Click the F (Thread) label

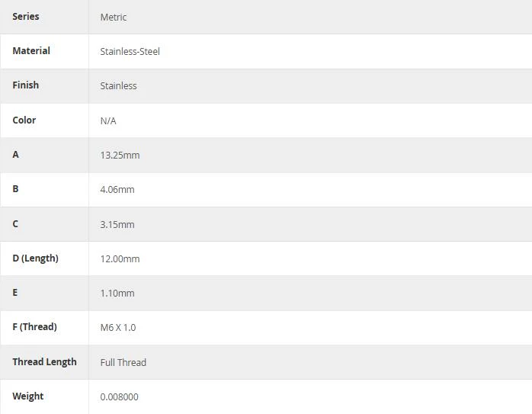pyautogui.click(x=34, y=327)
